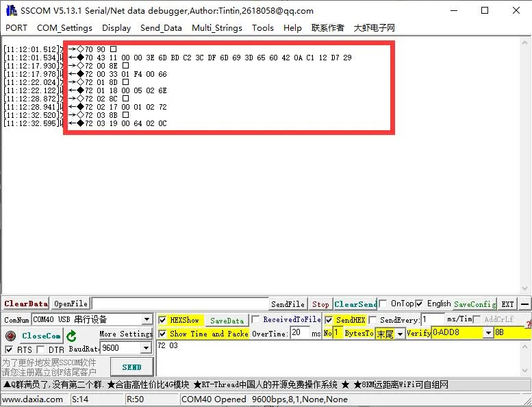The width and height of the screenshot is (532, 407).
Task: Click the S:14 sent counter
Action: pos(80,399)
